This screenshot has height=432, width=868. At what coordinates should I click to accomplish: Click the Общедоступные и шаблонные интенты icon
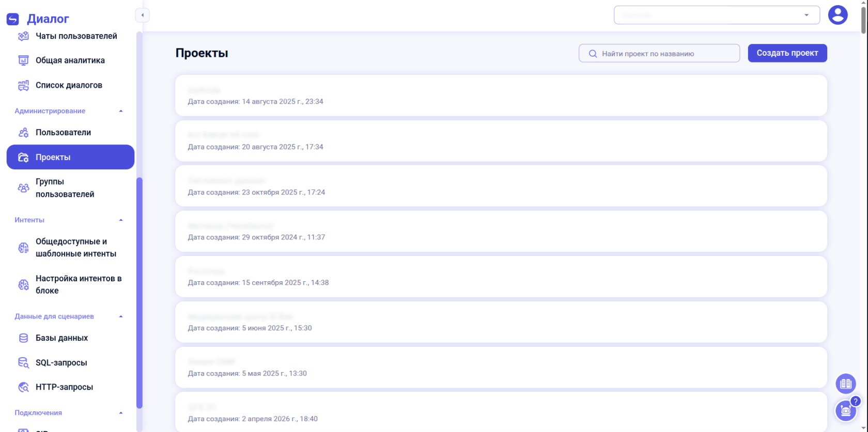23,248
